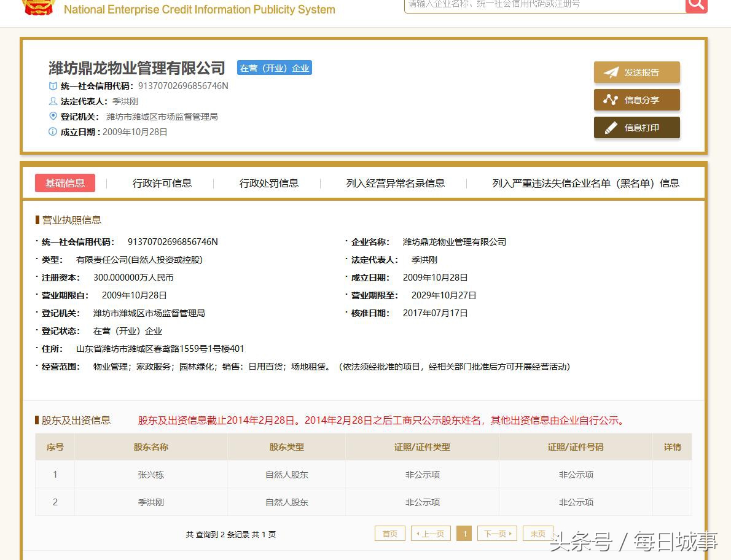
Task: Go to 下一页 in the pagination
Action: click(x=496, y=533)
